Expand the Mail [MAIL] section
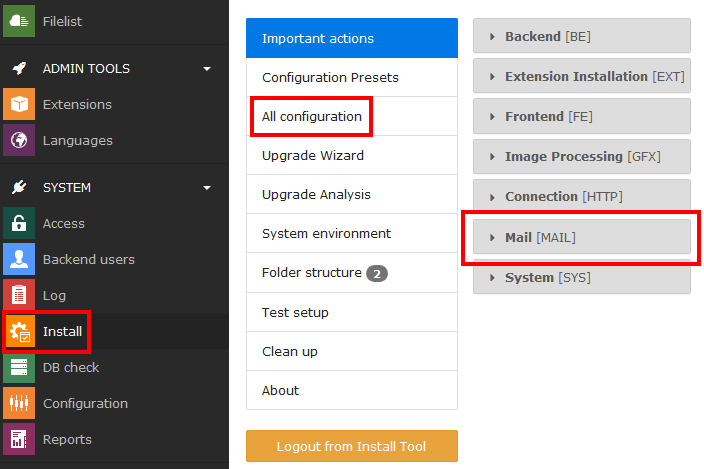This screenshot has width=704, height=469. pyautogui.click(x=581, y=237)
